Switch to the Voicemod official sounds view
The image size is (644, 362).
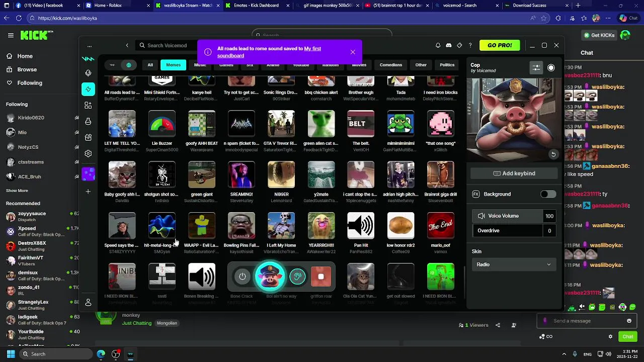pos(112,65)
